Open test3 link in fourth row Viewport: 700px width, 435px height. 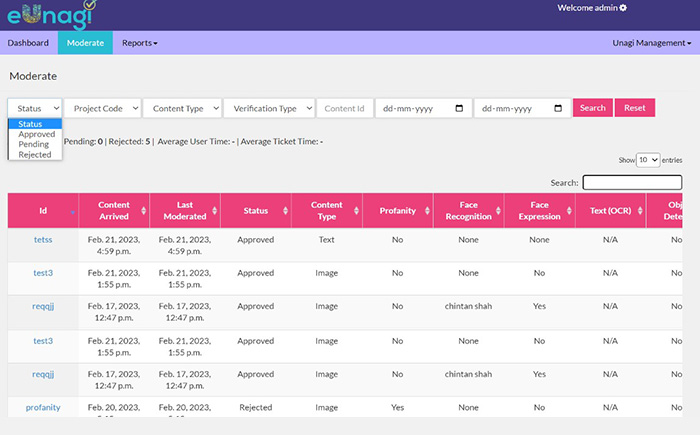point(43,341)
